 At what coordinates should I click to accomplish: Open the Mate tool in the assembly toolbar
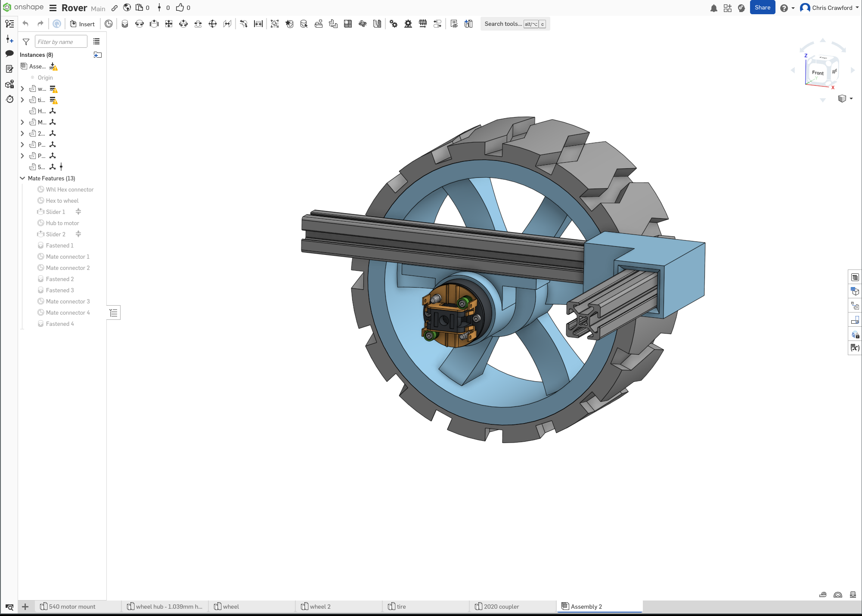[109, 24]
